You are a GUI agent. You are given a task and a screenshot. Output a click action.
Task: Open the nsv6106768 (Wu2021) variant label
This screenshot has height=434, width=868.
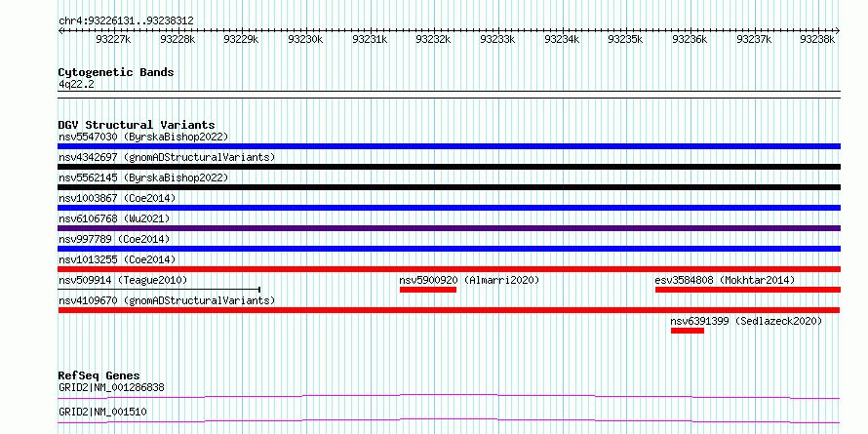click(114, 218)
